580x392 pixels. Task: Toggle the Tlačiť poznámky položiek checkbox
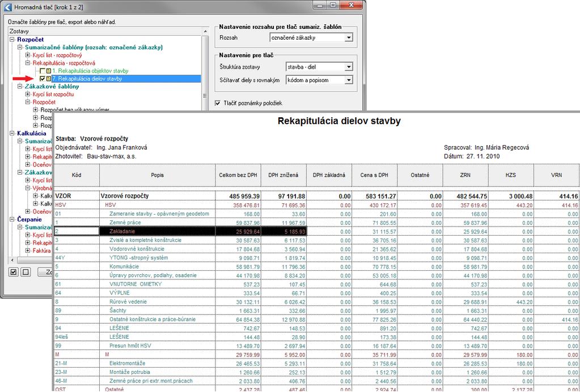click(218, 103)
